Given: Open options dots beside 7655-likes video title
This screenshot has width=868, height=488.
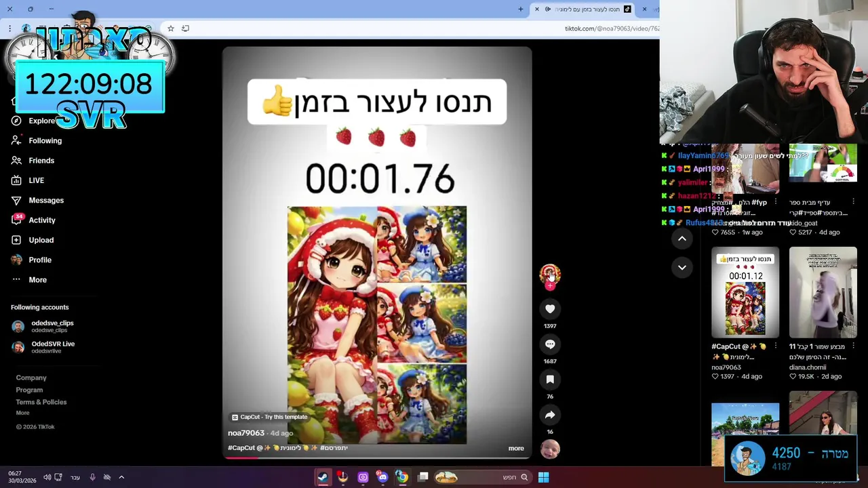Looking at the screenshot, I should [776, 202].
